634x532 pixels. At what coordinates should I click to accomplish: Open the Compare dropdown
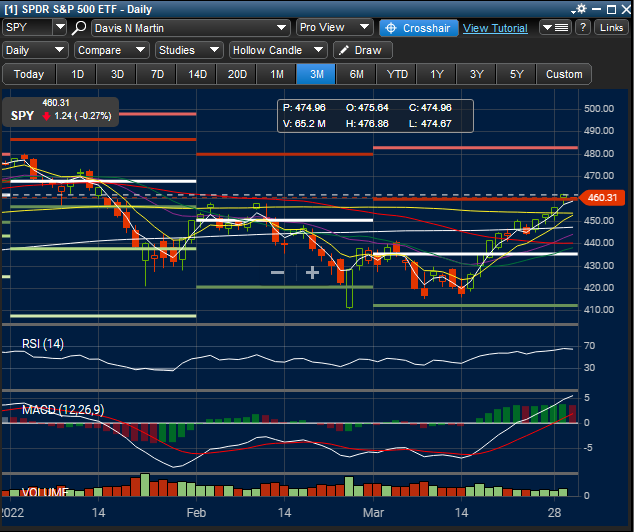[112, 50]
